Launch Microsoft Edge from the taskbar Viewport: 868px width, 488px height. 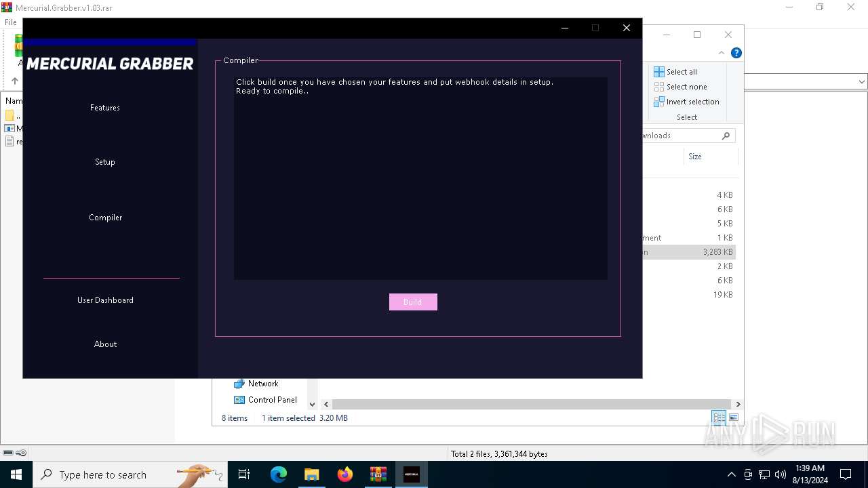[279, 474]
